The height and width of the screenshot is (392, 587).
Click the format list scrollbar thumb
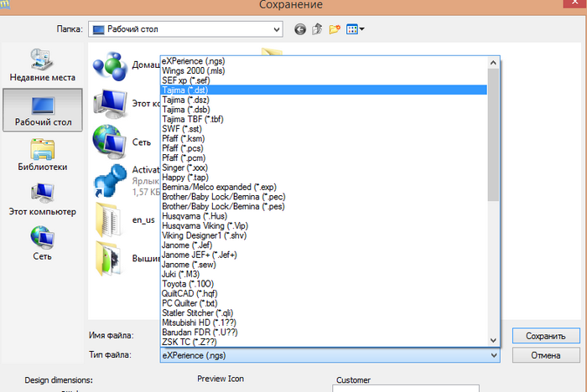tap(493, 135)
